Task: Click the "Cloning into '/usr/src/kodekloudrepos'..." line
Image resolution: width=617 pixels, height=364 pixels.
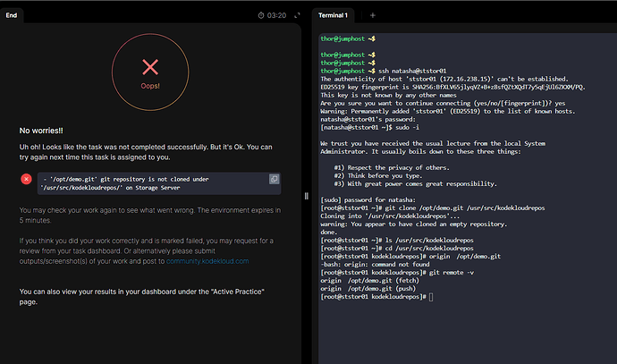Action: (390, 216)
